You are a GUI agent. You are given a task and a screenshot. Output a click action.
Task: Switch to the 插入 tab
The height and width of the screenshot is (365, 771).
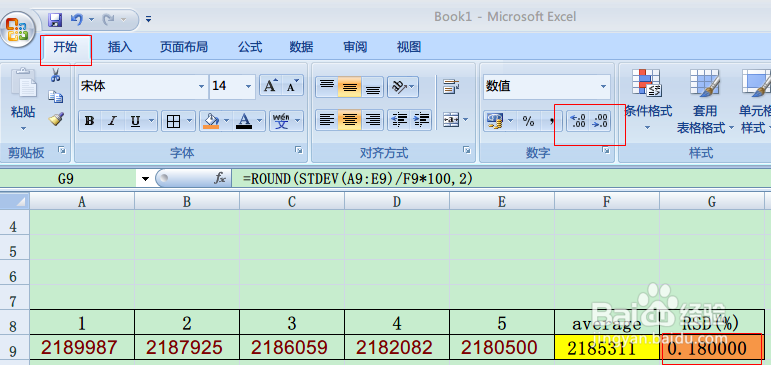coord(120,47)
